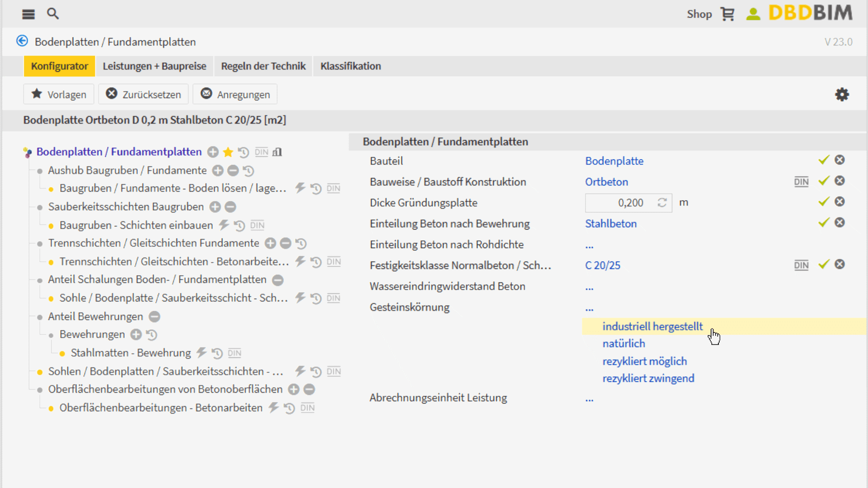
Task: Click refresh icon in thickness field
Action: [662, 203]
